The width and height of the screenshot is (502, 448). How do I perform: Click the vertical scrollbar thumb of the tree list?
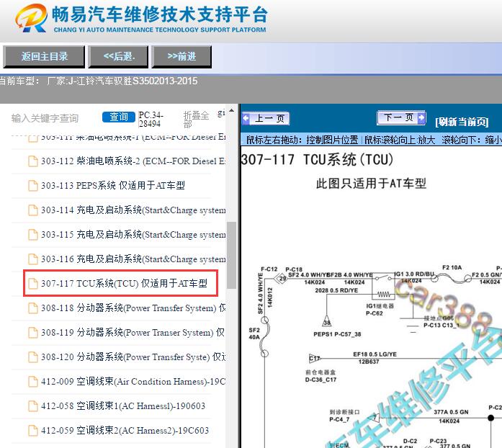point(231,255)
